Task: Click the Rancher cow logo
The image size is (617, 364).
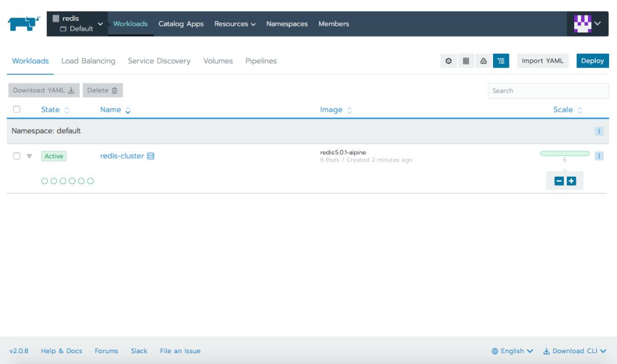Action: tap(24, 23)
